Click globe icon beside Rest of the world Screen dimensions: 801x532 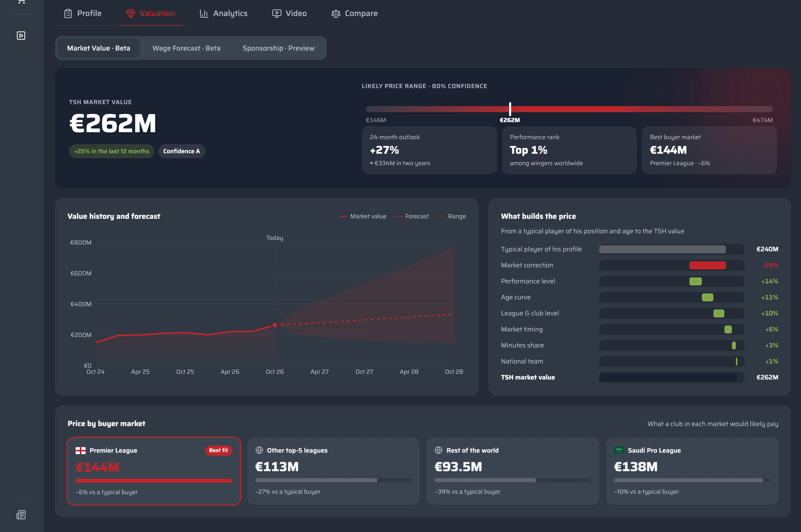tap(439, 450)
